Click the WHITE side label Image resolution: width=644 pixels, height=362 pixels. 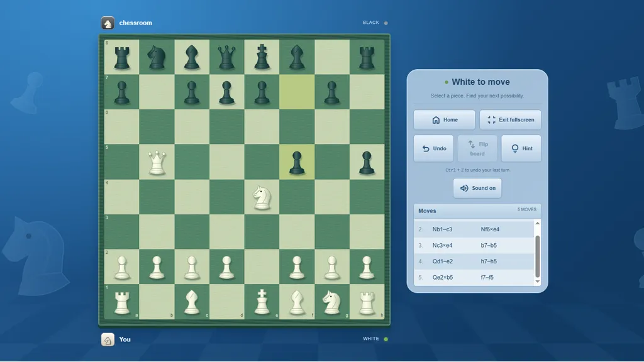coord(371,339)
